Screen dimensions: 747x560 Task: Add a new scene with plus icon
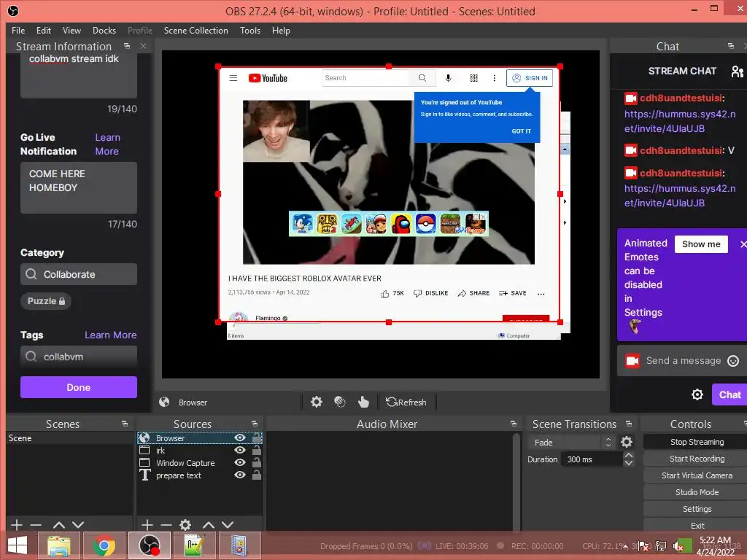click(17, 525)
